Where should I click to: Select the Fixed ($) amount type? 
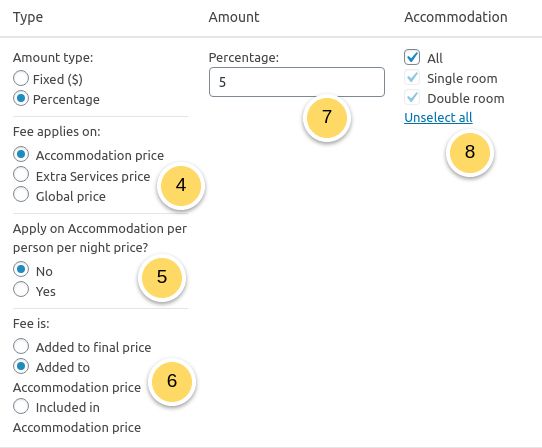(21, 78)
